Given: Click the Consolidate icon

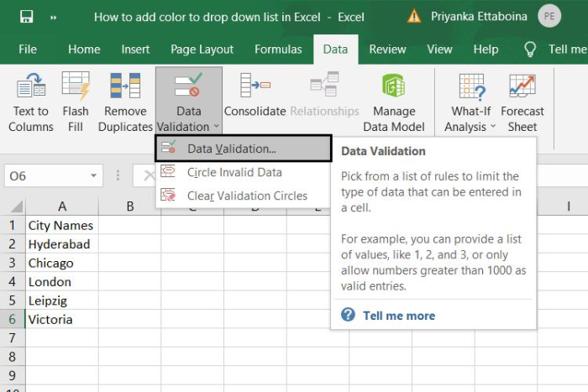Looking at the screenshot, I should click(x=255, y=86).
